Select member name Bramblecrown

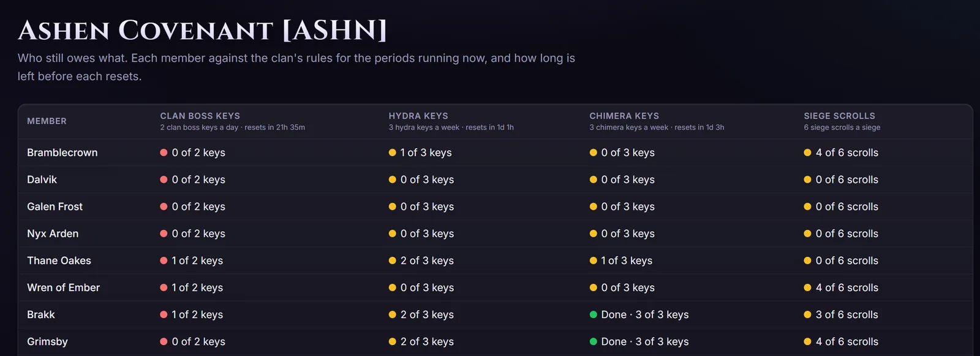click(x=62, y=152)
